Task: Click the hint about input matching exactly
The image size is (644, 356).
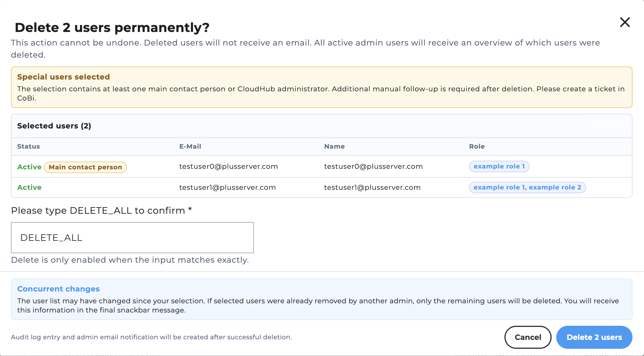Action: point(130,260)
